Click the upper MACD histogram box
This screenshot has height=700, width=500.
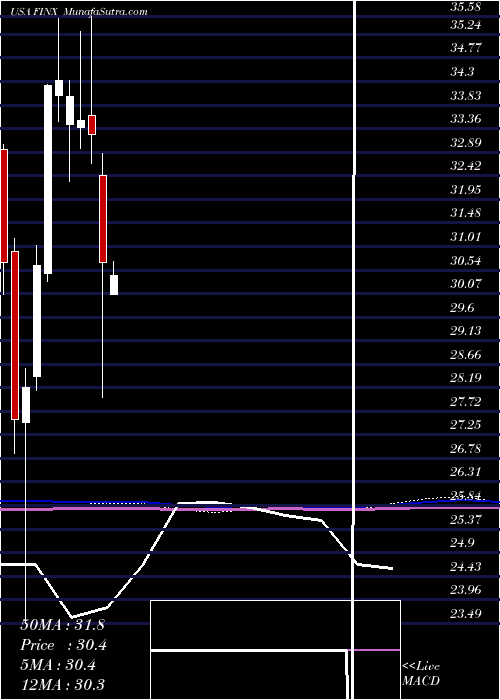[275, 625]
